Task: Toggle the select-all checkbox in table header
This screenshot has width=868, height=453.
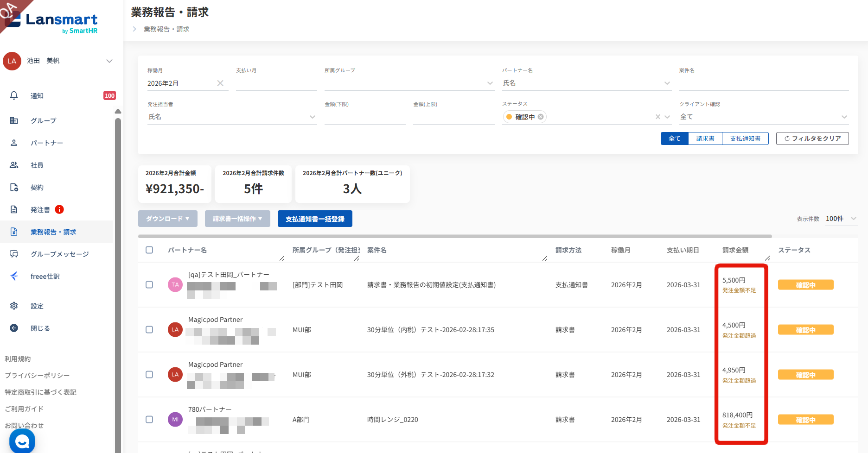Action: 149,250
